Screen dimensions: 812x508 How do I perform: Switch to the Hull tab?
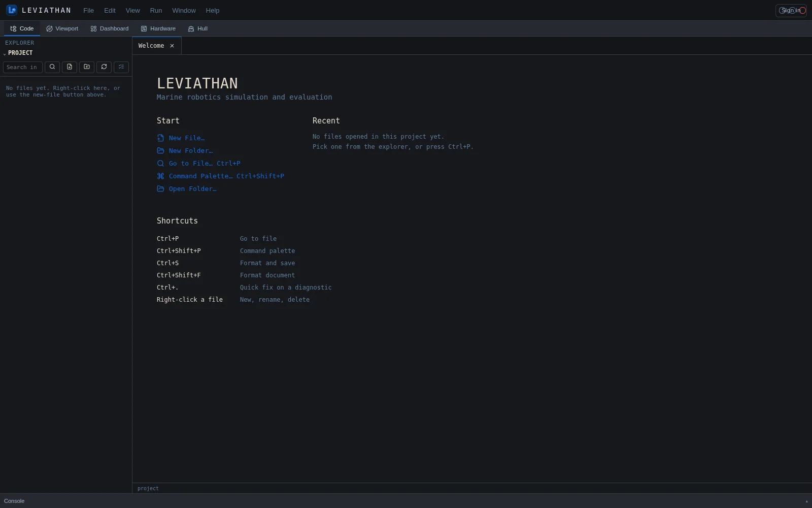click(x=198, y=28)
